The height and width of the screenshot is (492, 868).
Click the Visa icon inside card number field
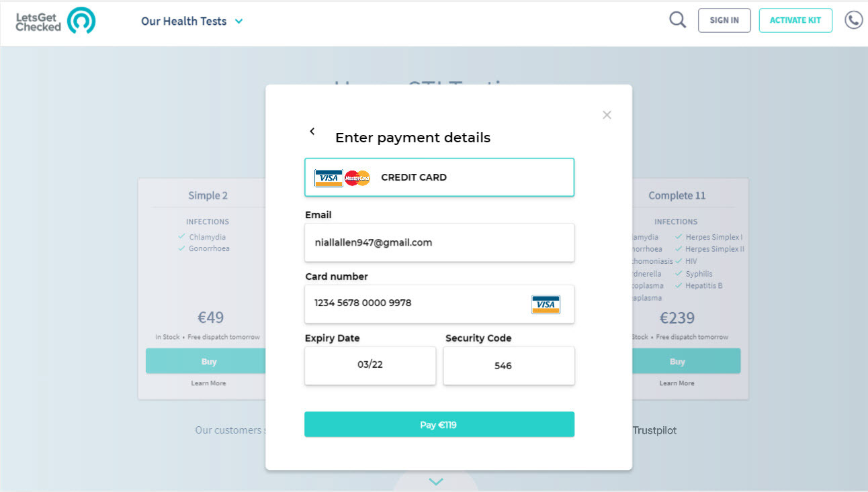click(x=546, y=305)
